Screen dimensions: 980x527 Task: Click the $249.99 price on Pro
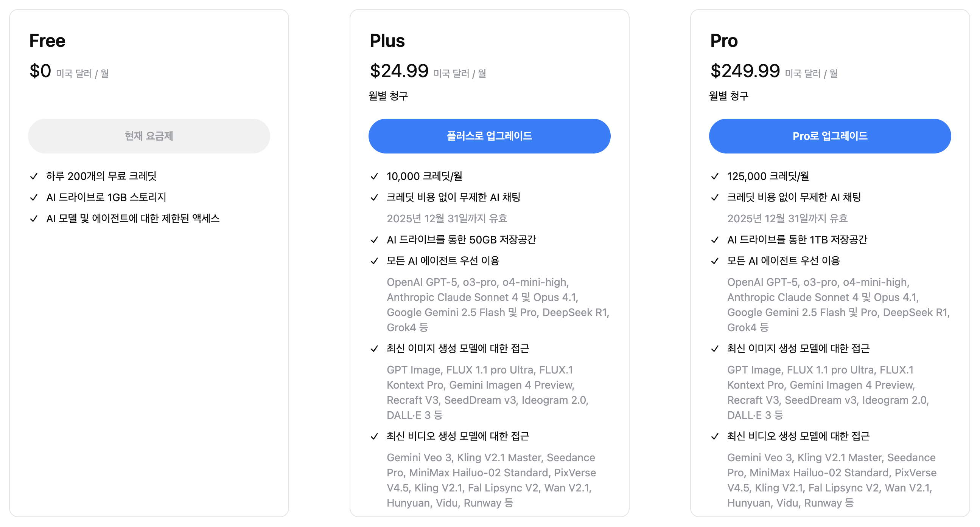(x=745, y=71)
